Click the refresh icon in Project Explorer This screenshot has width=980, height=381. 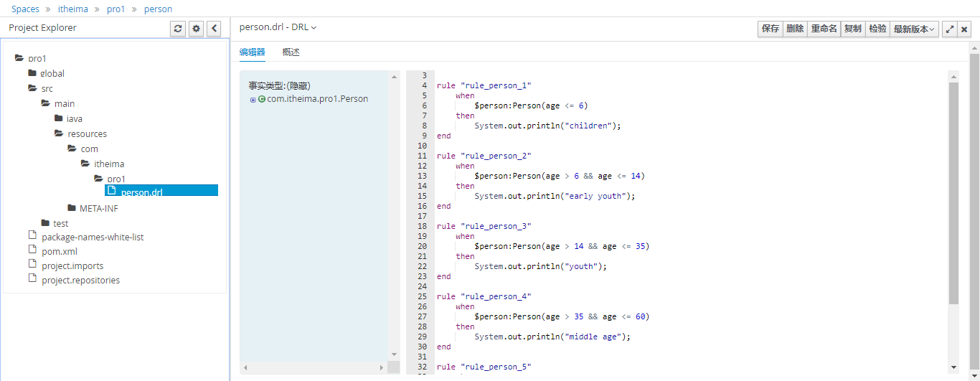(178, 29)
